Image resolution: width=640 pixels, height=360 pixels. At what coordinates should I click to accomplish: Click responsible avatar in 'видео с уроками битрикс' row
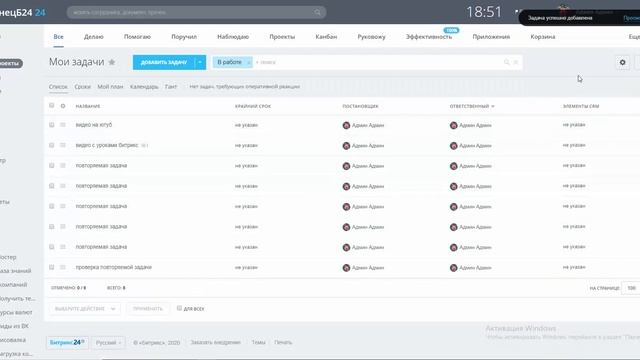453,146
